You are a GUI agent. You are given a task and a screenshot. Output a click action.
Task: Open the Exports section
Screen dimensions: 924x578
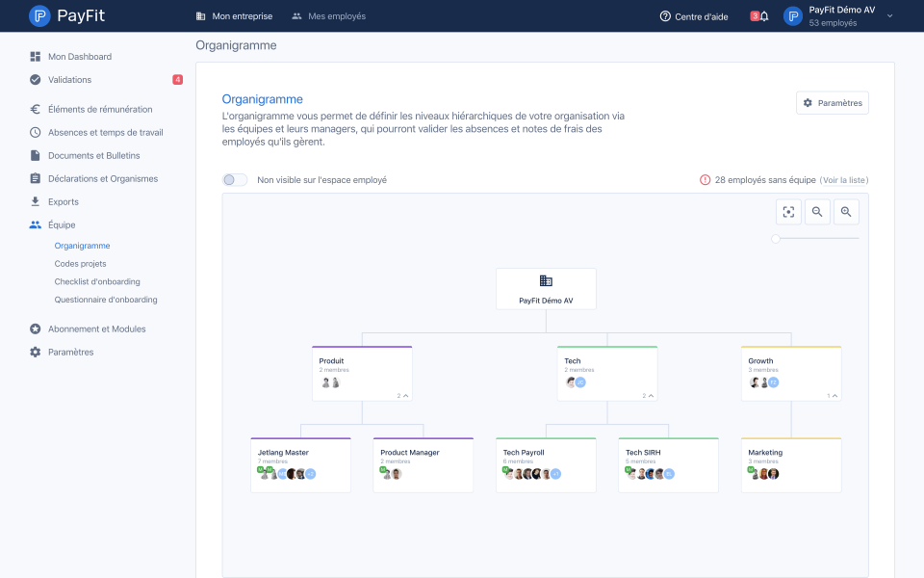click(64, 201)
